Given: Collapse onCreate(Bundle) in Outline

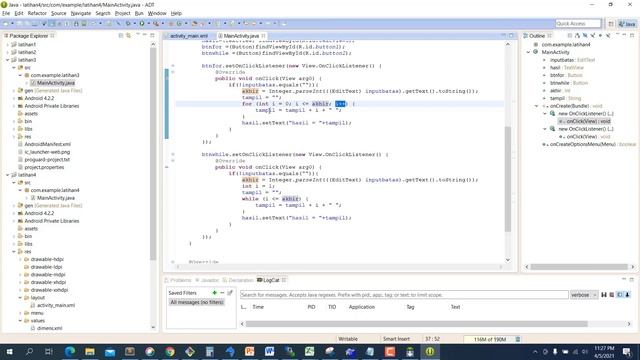Looking at the screenshot, I should (x=537, y=106).
